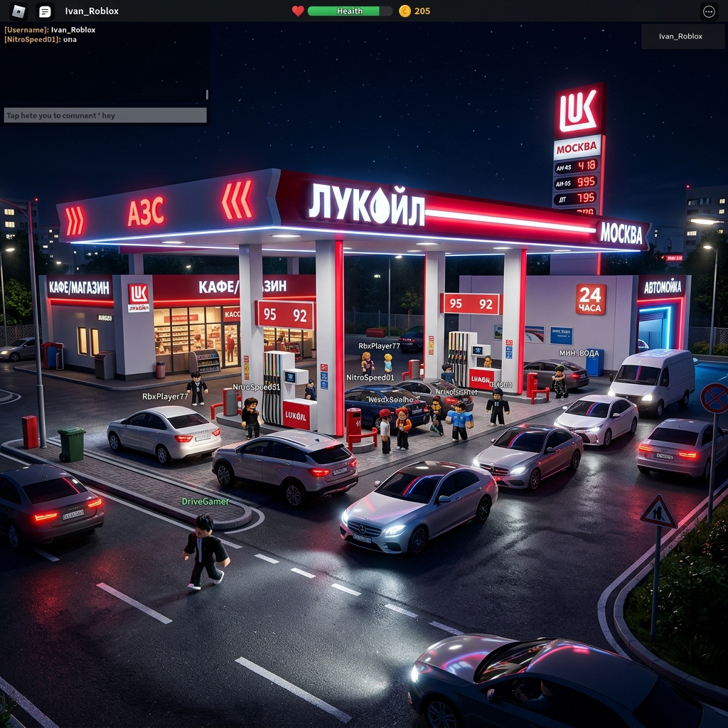This screenshot has height=728, width=728.
Task: Select the walking DriveGamer avatar in black suit
Action: point(205,552)
